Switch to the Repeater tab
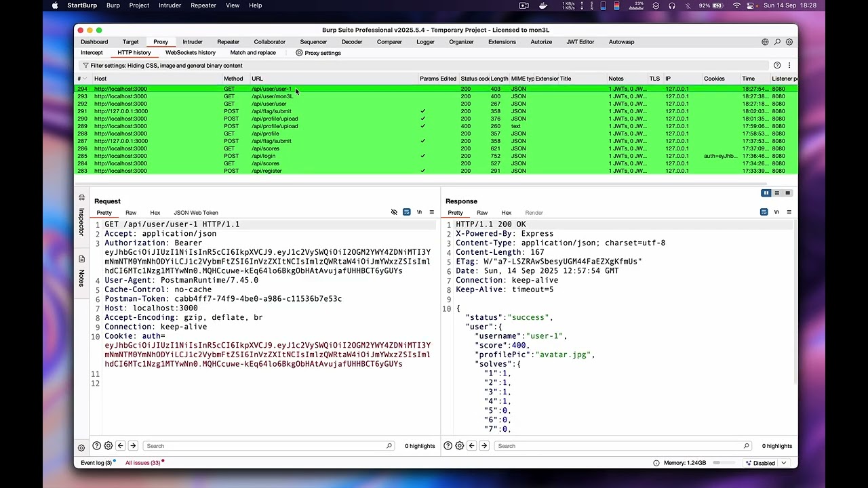868x488 pixels. tap(228, 42)
